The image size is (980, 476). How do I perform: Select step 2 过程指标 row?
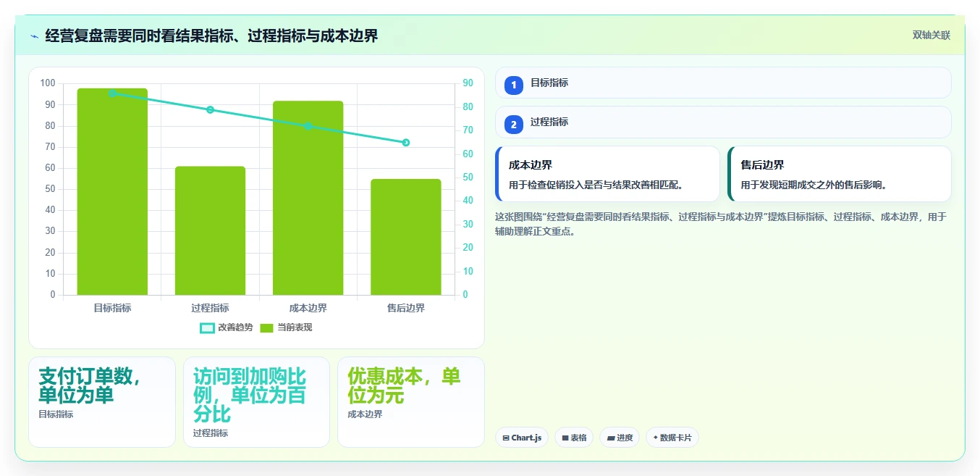tap(723, 122)
